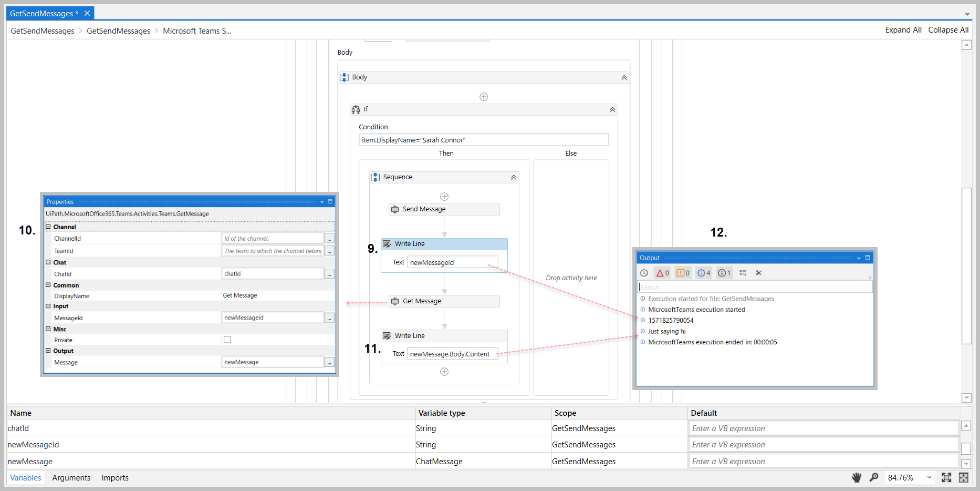Activate the Pan hand tool
980x491 pixels.
coord(857,477)
